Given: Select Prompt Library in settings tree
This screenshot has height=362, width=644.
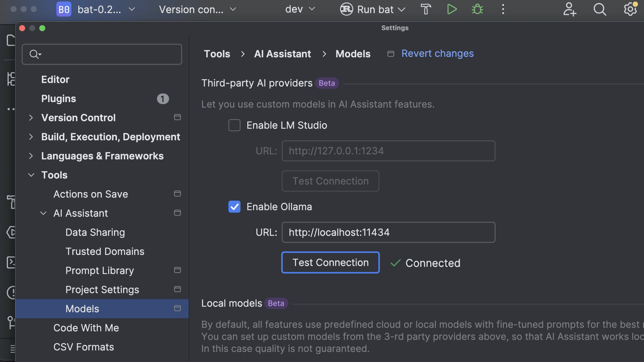Looking at the screenshot, I should click(99, 270).
